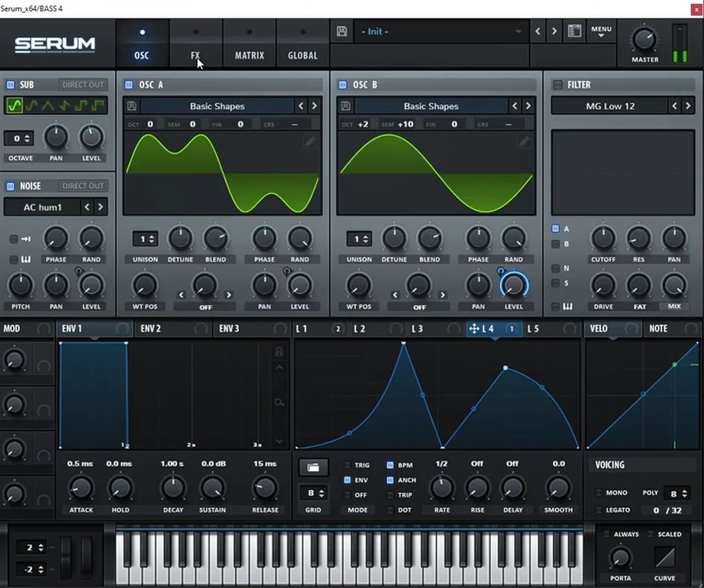Choose next filter type arrow
This screenshot has height=588, width=704.
click(687, 106)
